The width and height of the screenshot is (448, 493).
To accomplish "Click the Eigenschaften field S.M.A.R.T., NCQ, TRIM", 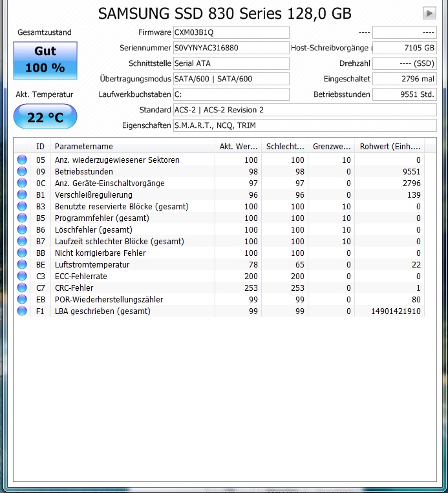I will point(305,125).
